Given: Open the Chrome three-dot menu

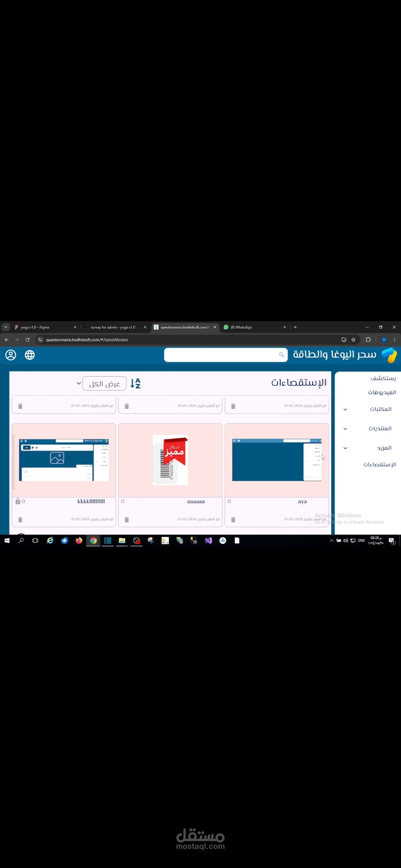Looking at the screenshot, I should click(394, 339).
